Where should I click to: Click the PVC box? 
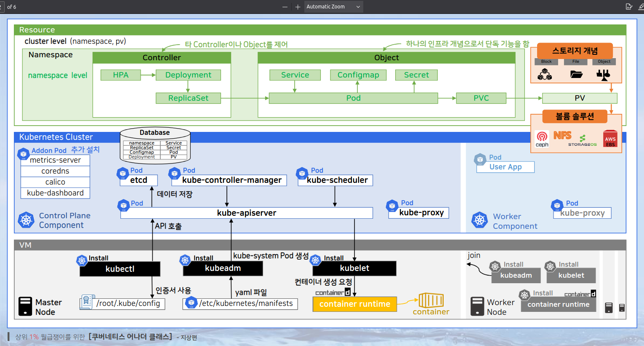coord(481,98)
